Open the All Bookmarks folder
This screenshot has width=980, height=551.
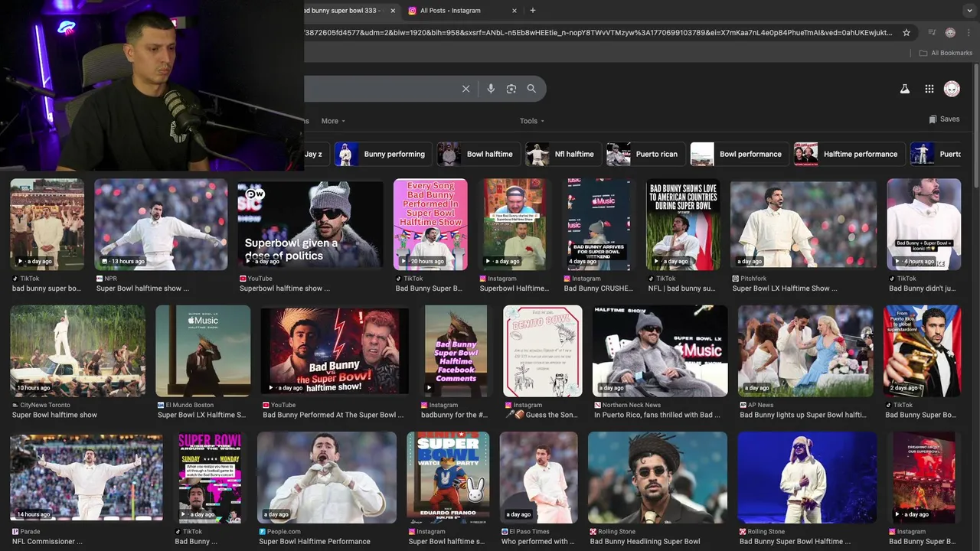click(946, 53)
